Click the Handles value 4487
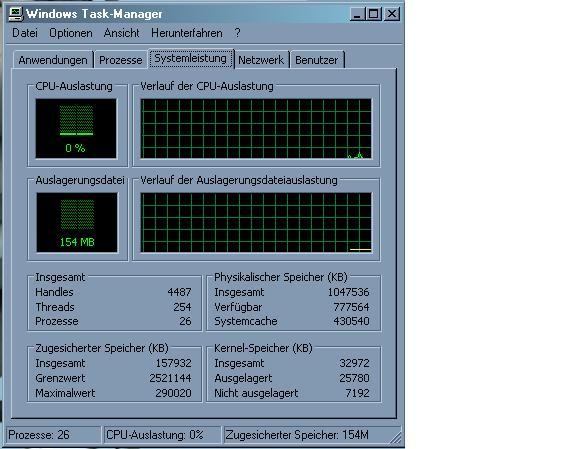Image resolution: width=576 pixels, height=449 pixels. (179, 292)
